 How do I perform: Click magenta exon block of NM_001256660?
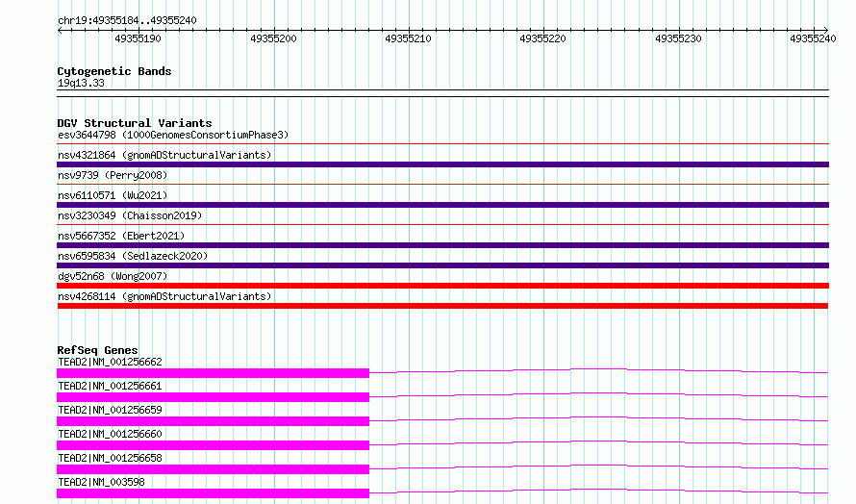(213, 445)
